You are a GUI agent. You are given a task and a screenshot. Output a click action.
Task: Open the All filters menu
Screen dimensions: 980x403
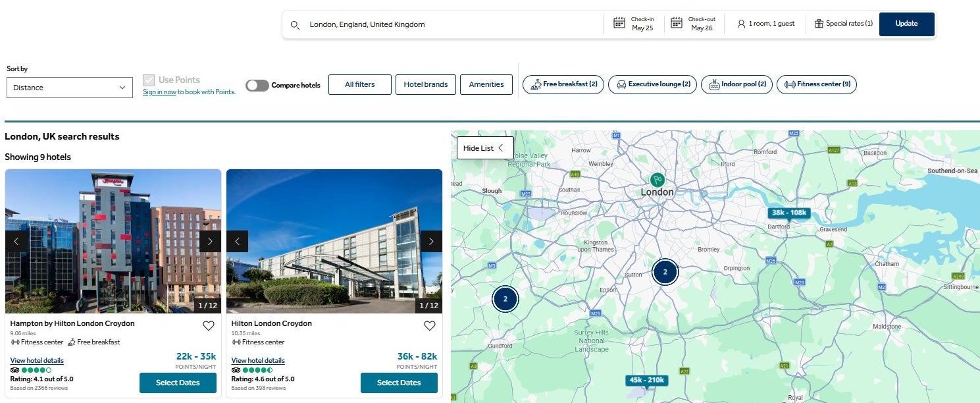(x=360, y=84)
